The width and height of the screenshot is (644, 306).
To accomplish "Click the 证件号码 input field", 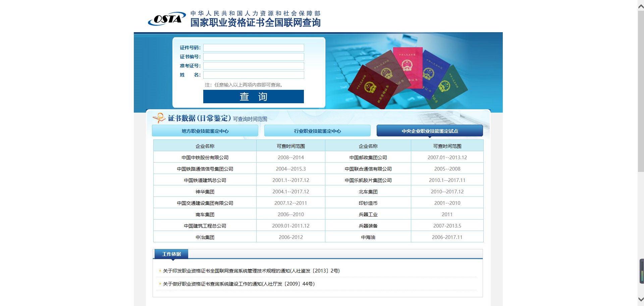I will [253, 48].
